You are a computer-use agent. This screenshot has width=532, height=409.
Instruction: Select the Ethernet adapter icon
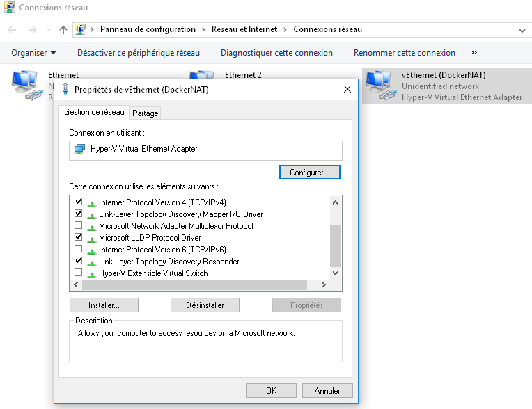27,86
